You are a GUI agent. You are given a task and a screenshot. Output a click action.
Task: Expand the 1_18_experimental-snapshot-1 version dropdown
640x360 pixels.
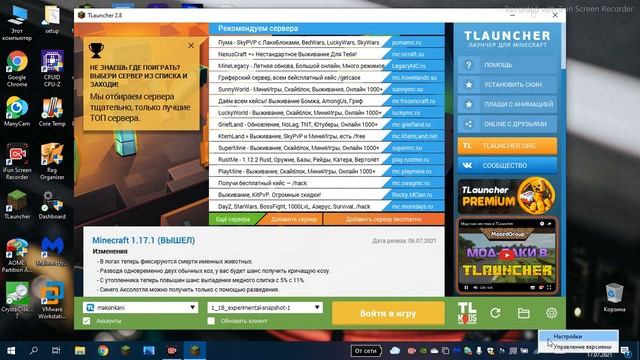coord(317,307)
